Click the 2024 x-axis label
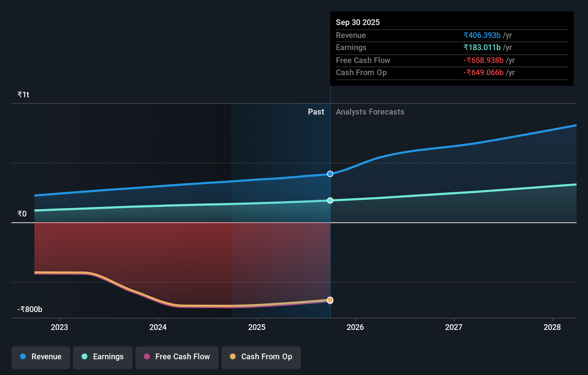 pyautogui.click(x=158, y=327)
